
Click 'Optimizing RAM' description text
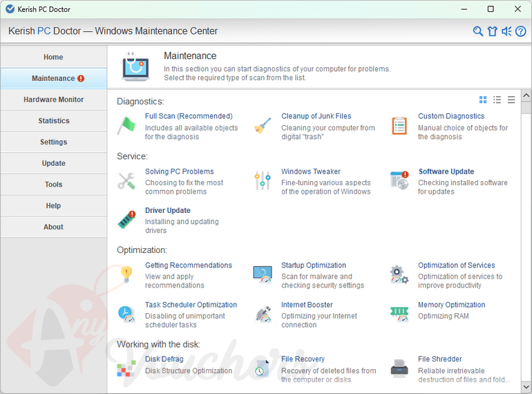[x=443, y=316]
